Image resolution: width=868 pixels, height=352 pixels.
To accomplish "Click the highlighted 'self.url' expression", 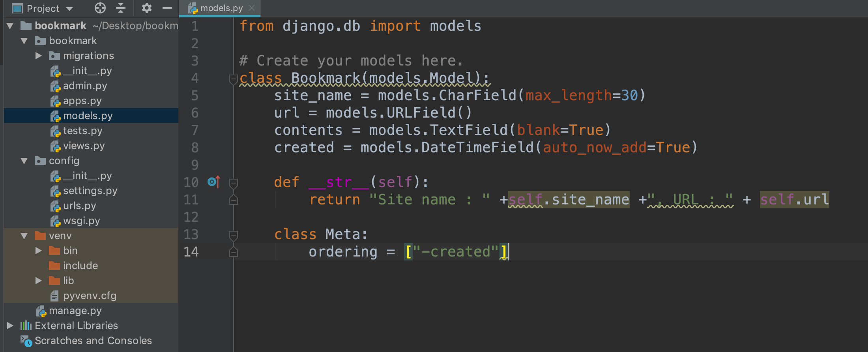I will pyautogui.click(x=795, y=200).
